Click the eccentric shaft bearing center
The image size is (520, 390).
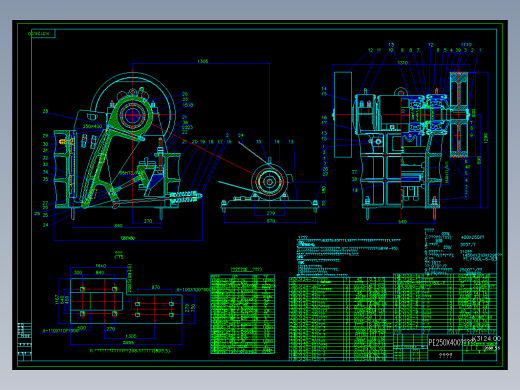(132, 115)
